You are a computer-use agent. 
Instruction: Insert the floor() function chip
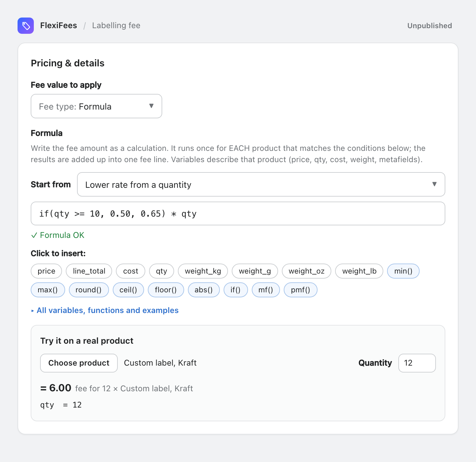[166, 290]
